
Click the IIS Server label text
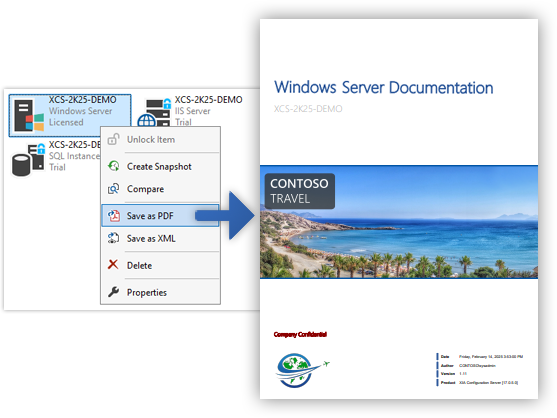point(193,111)
